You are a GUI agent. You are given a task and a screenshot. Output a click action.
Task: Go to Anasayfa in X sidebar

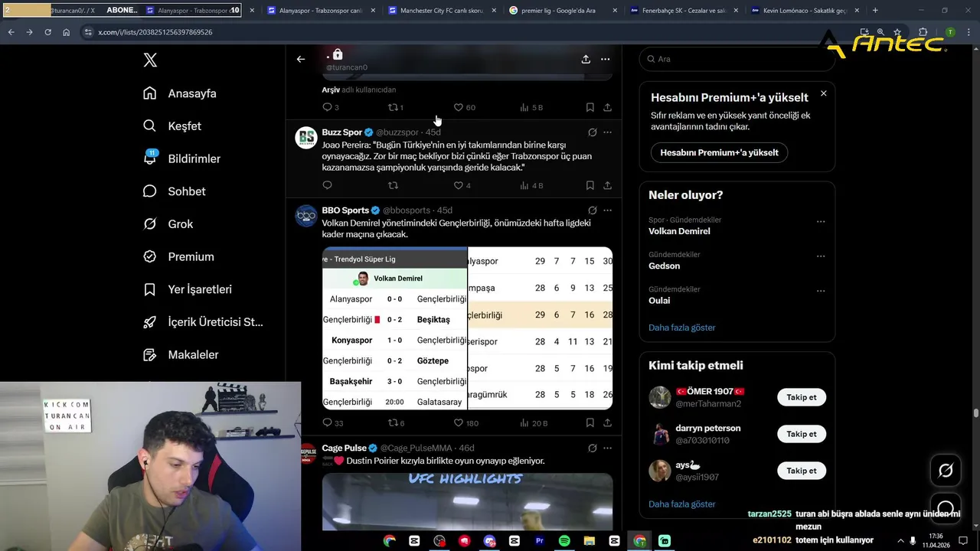tap(180, 93)
